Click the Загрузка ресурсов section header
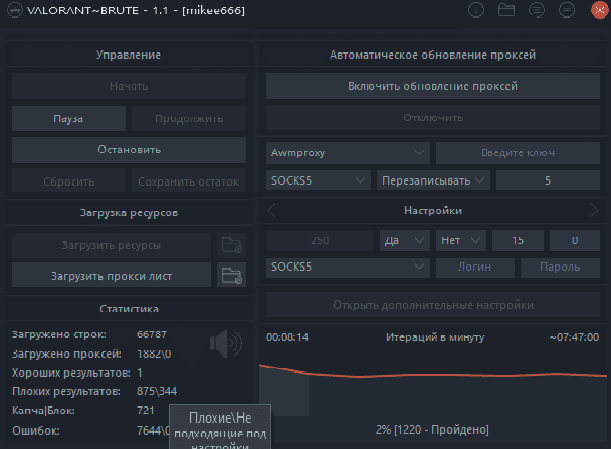Screen dimensions: 611x449 (x=129, y=213)
